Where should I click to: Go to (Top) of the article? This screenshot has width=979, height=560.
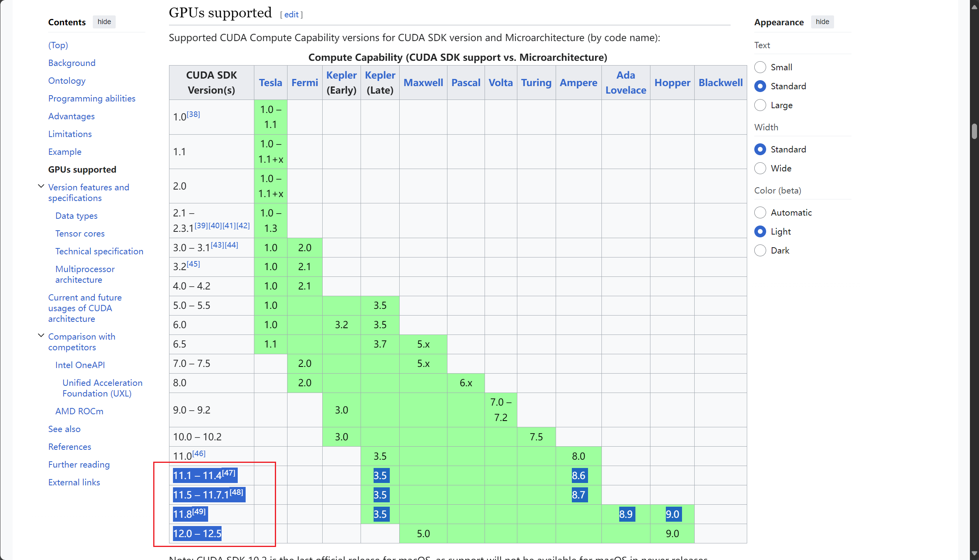[58, 45]
